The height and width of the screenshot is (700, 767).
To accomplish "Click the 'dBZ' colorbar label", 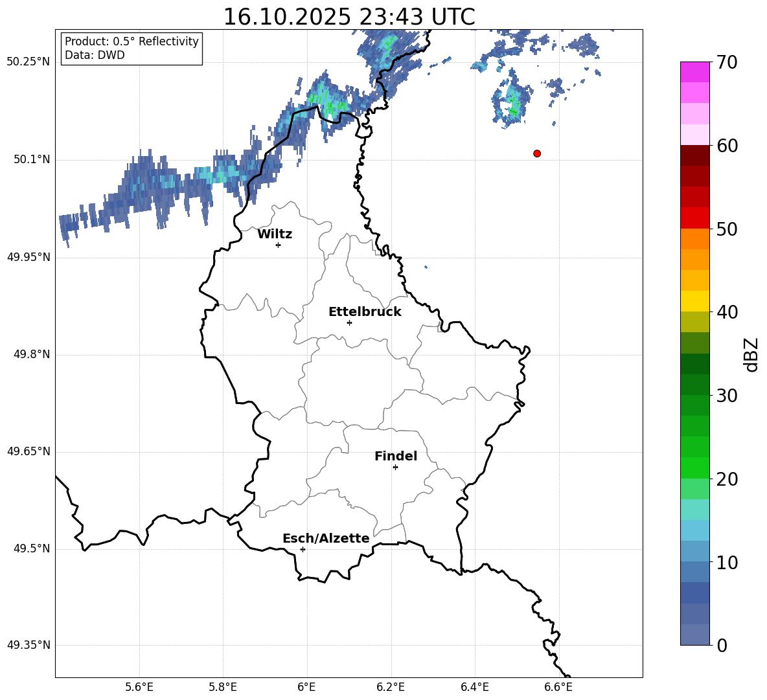I will [x=752, y=354].
